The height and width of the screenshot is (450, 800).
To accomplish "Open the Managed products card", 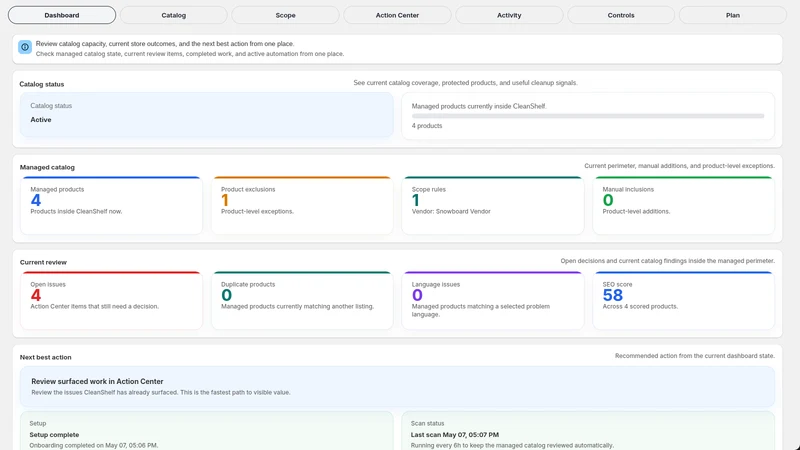I will click(111, 205).
